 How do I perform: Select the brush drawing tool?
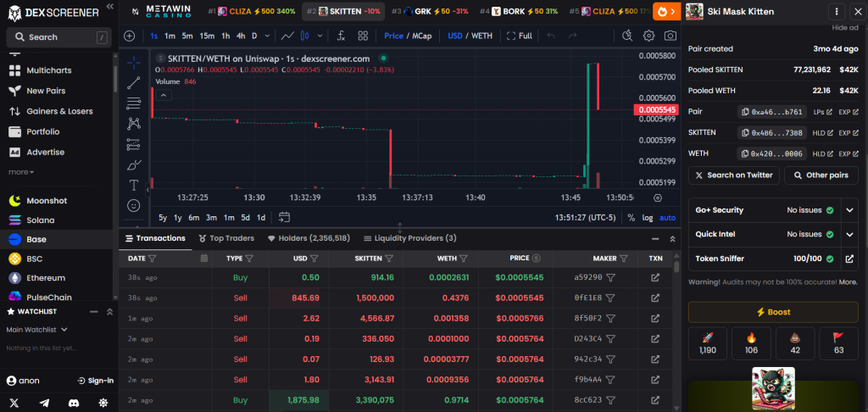click(133, 164)
